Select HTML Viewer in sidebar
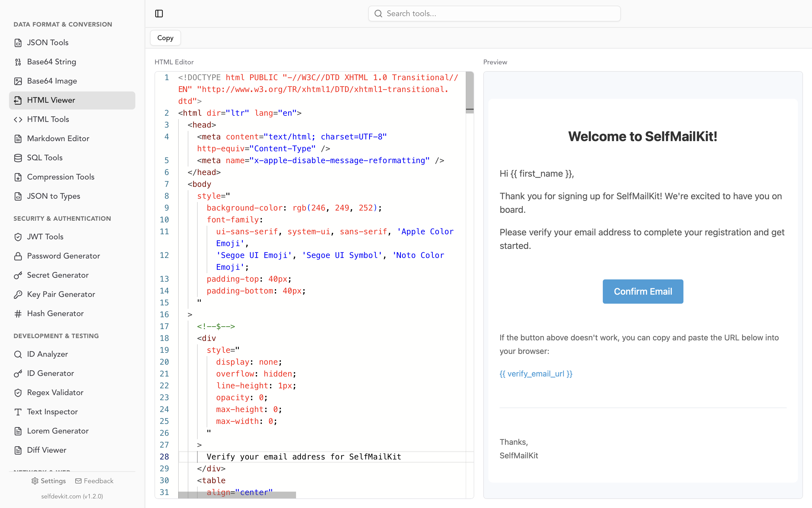This screenshot has width=812, height=508. (x=72, y=100)
